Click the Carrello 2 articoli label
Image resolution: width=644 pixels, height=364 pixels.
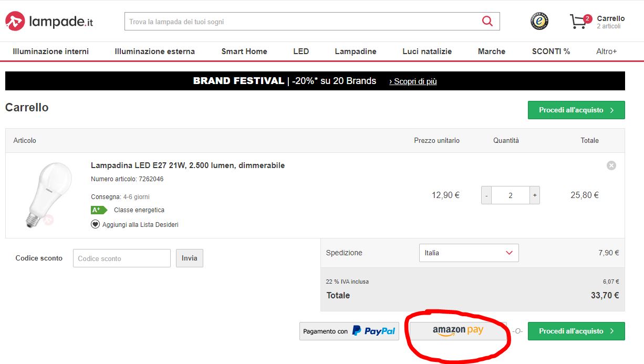click(x=611, y=22)
